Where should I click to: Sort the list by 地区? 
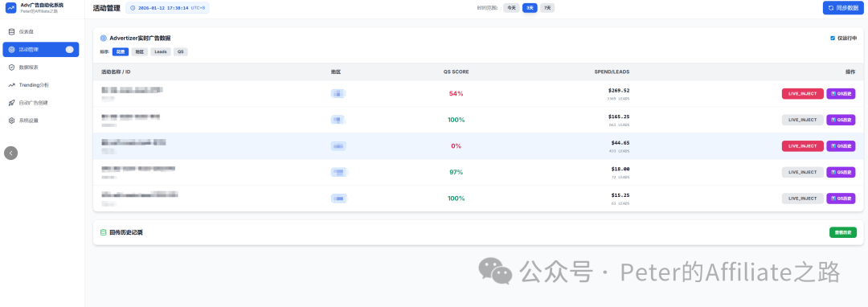click(x=140, y=51)
